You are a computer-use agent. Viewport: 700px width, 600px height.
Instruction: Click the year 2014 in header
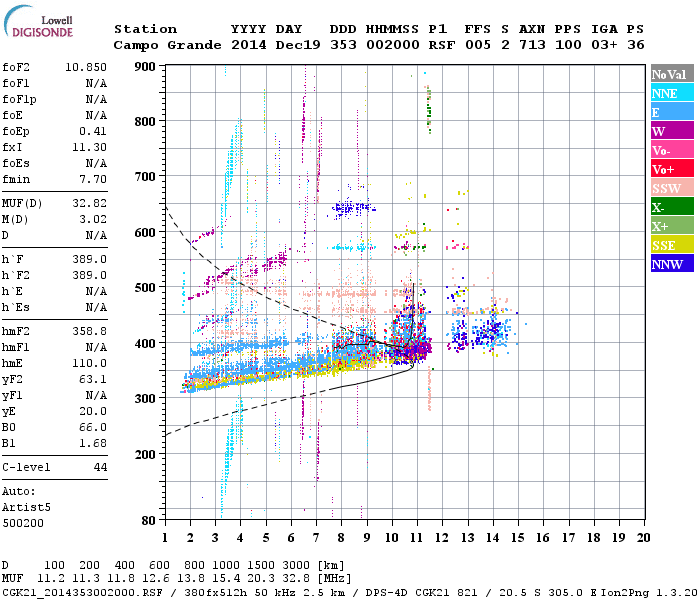tap(249, 45)
